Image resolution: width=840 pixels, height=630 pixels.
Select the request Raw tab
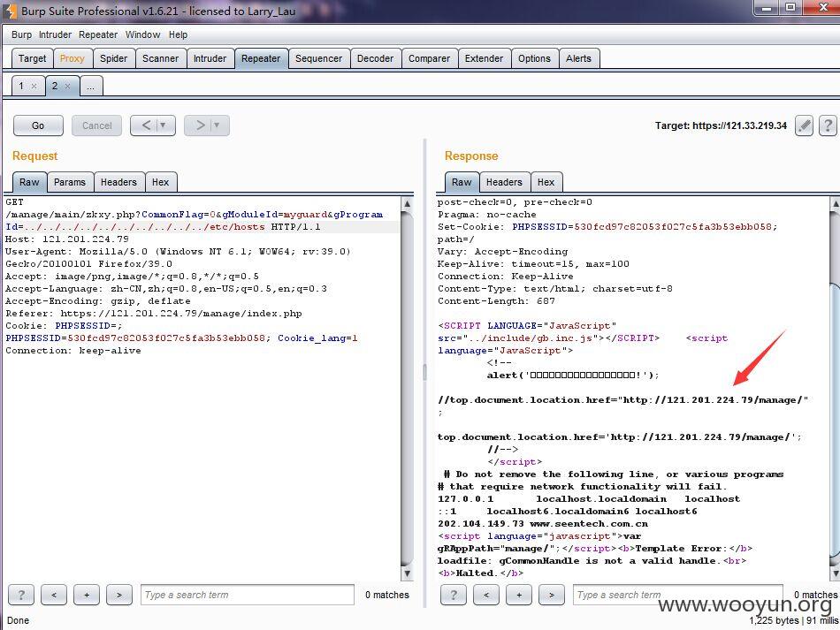(x=29, y=182)
